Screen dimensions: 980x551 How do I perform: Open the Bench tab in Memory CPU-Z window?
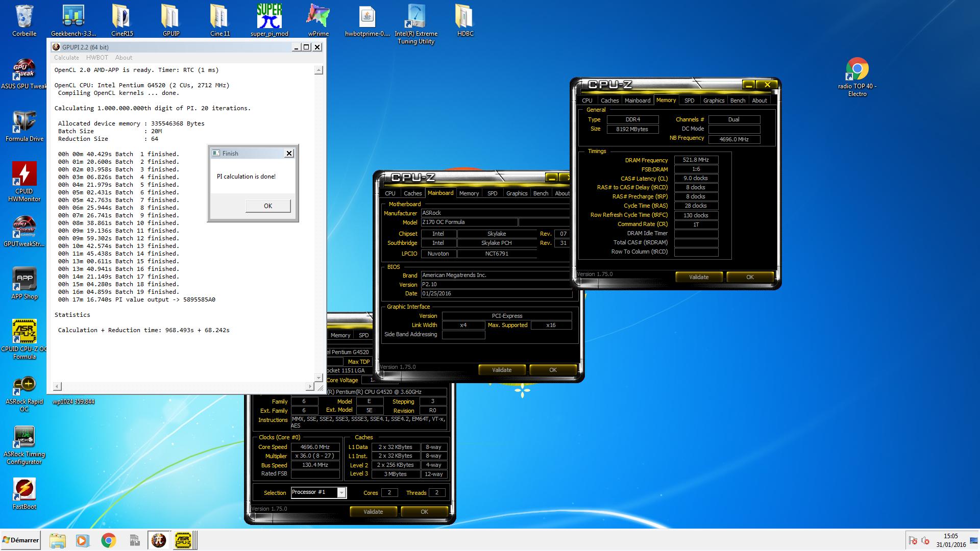738,101
